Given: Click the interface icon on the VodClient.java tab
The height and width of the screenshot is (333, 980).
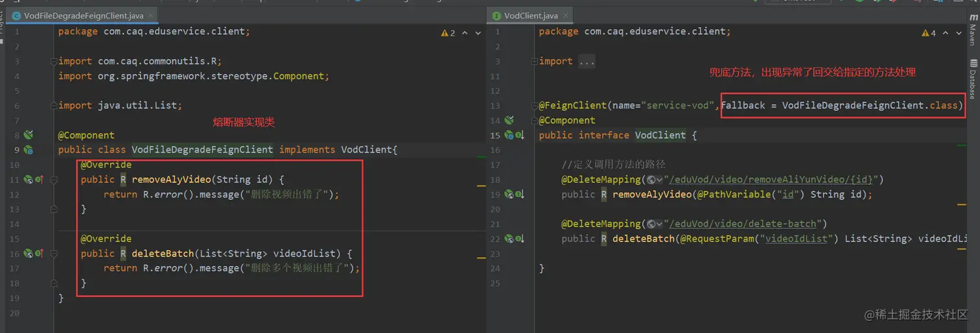Looking at the screenshot, I should [497, 16].
